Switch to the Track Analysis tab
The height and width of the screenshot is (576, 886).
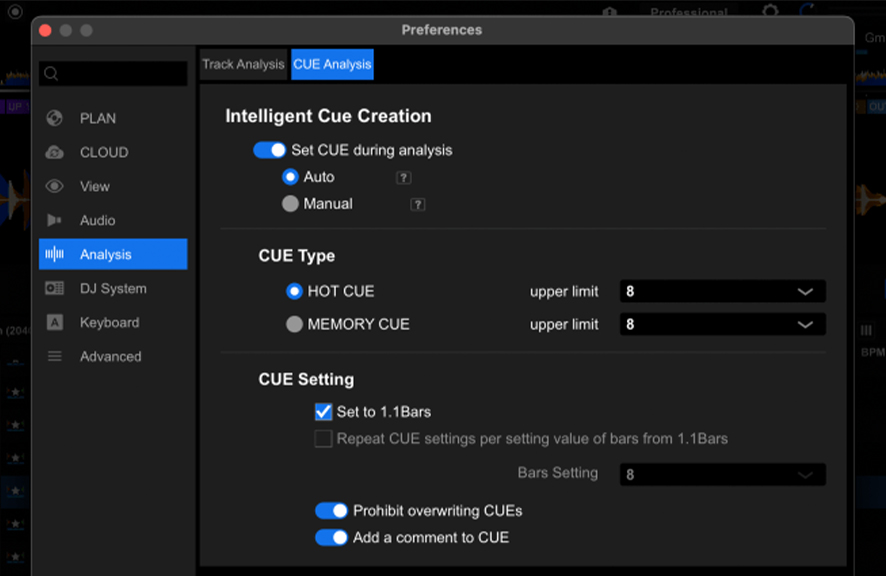(243, 64)
